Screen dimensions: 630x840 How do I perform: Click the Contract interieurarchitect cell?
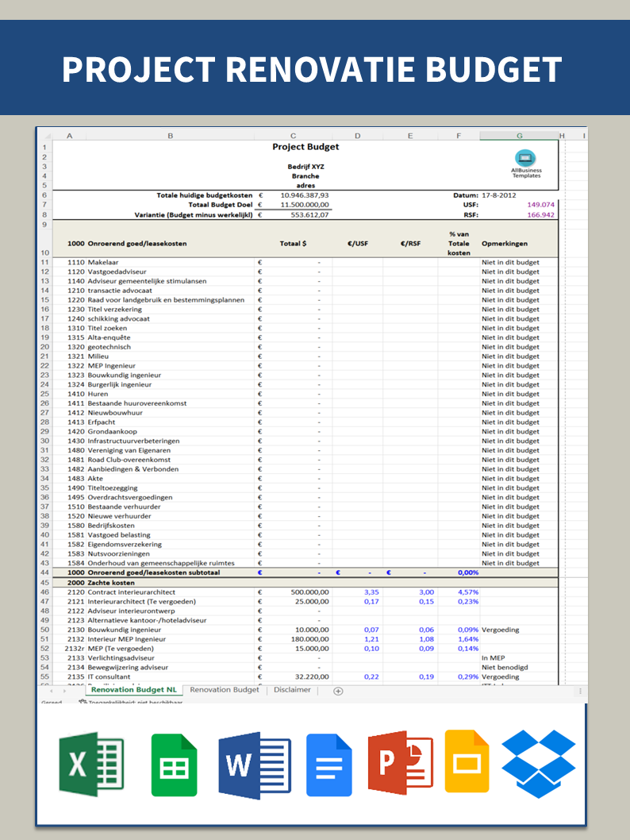point(131,592)
